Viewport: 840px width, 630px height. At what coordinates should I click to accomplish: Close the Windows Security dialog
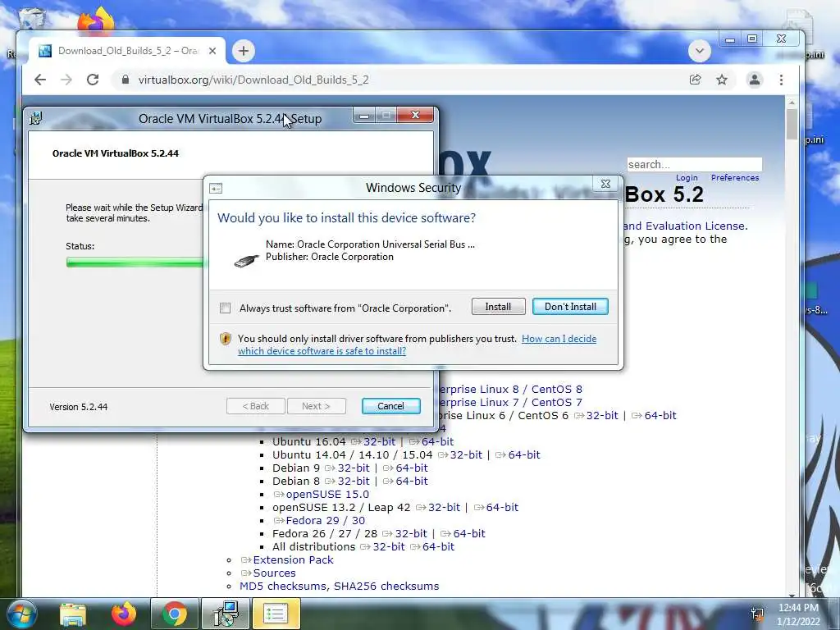click(605, 184)
